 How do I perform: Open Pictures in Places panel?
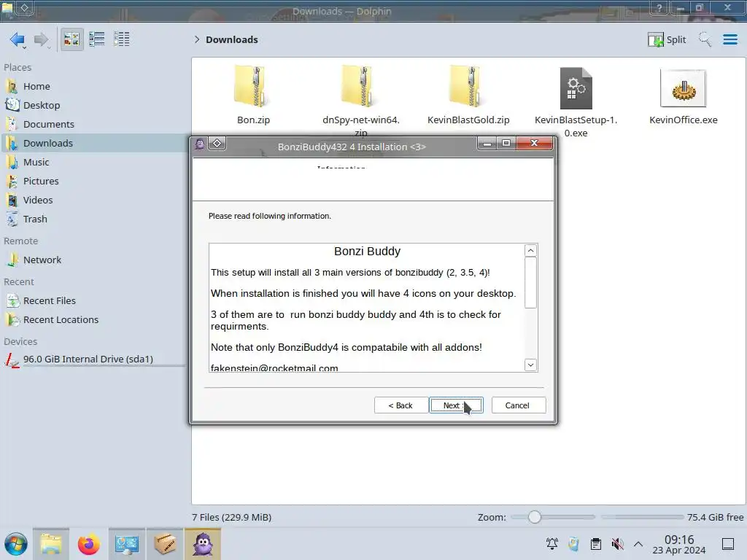click(x=93, y=182)
